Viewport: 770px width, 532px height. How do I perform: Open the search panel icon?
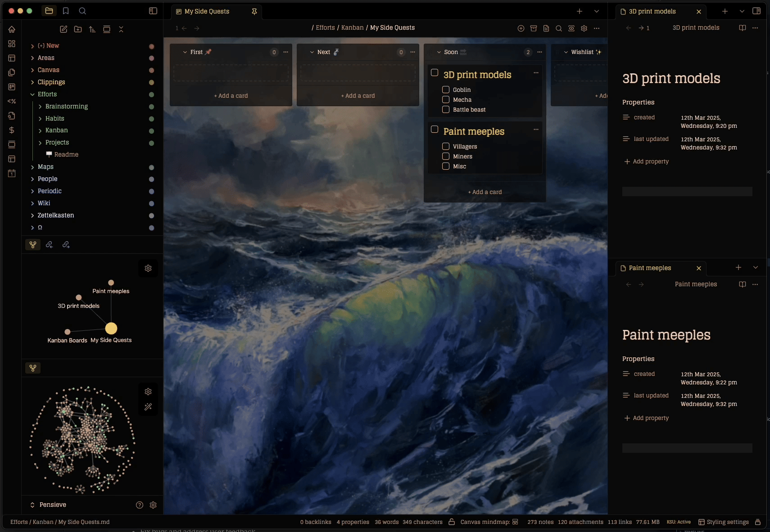pyautogui.click(x=82, y=11)
